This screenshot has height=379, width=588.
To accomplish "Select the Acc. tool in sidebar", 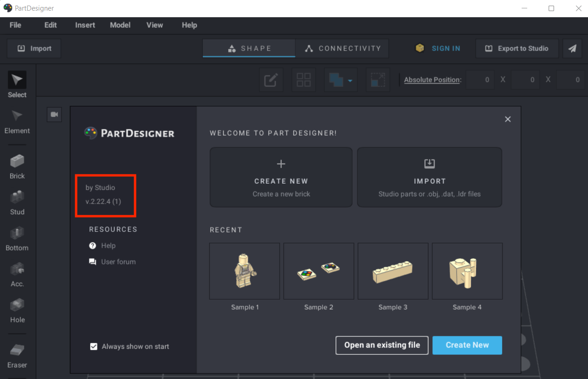I will (x=17, y=274).
